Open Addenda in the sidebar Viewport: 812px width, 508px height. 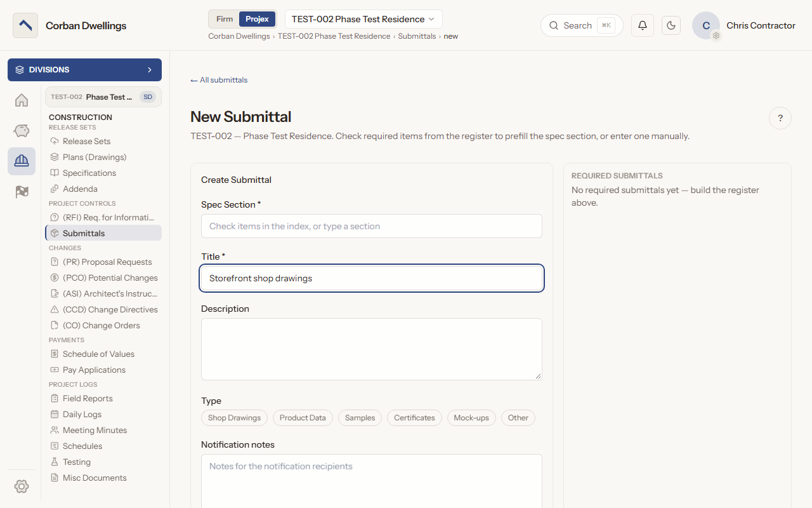tap(103, 189)
